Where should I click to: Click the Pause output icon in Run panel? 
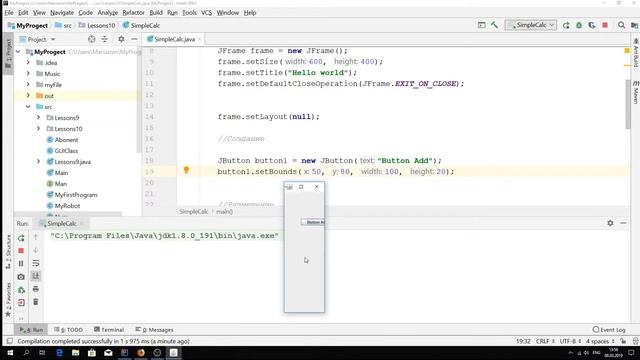point(21,264)
